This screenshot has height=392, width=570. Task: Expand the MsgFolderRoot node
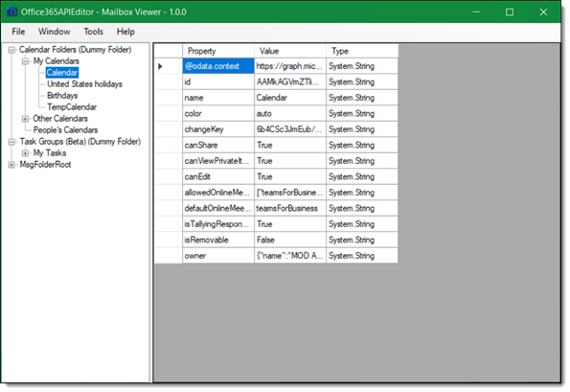point(11,165)
